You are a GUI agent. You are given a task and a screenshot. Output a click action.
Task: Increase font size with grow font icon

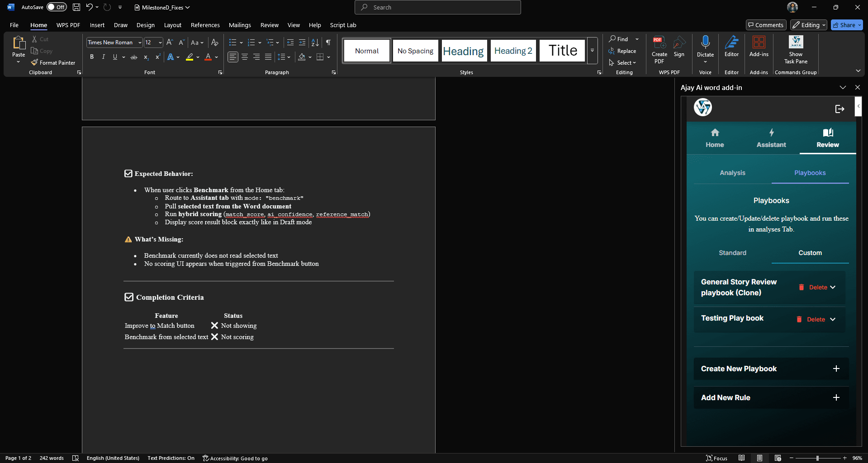pyautogui.click(x=170, y=42)
